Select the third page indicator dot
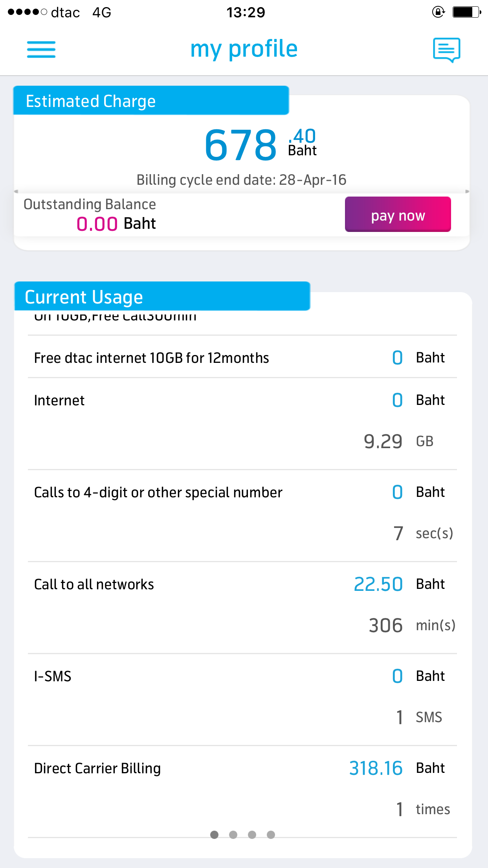The width and height of the screenshot is (488, 868). [252, 835]
